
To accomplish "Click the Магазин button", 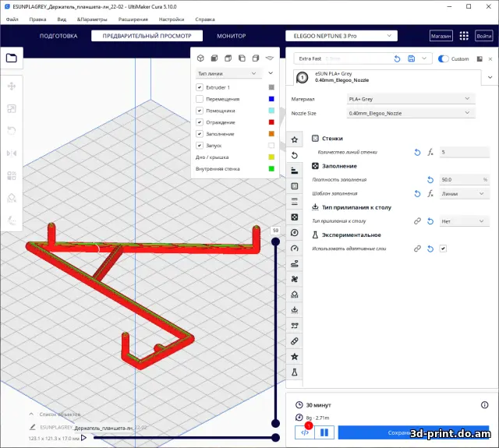I will point(441,36).
